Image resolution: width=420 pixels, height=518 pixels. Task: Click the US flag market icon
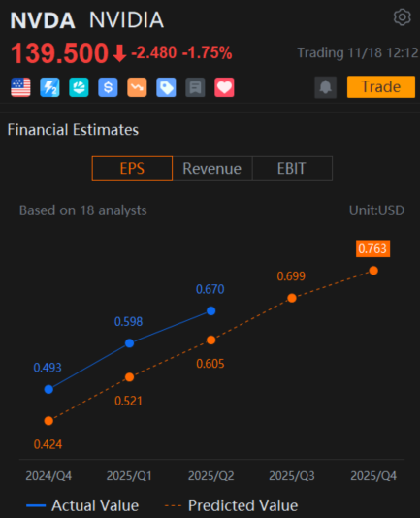click(x=20, y=87)
